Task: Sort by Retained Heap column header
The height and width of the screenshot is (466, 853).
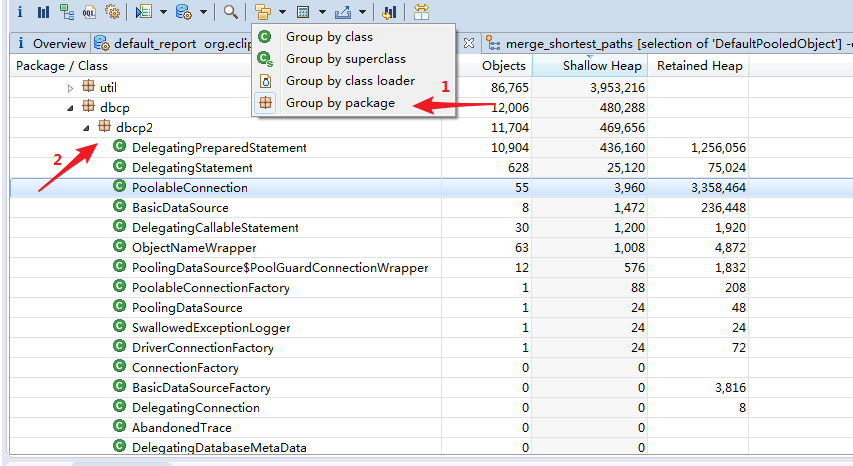Action: point(699,66)
